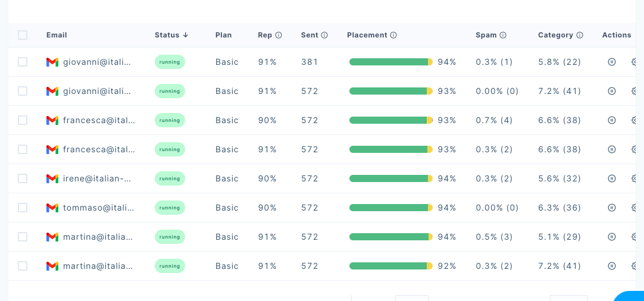Screen dimensions: 644x301
Task: Click the Email column header
Action: pyautogui.click(x=57, y=35)
